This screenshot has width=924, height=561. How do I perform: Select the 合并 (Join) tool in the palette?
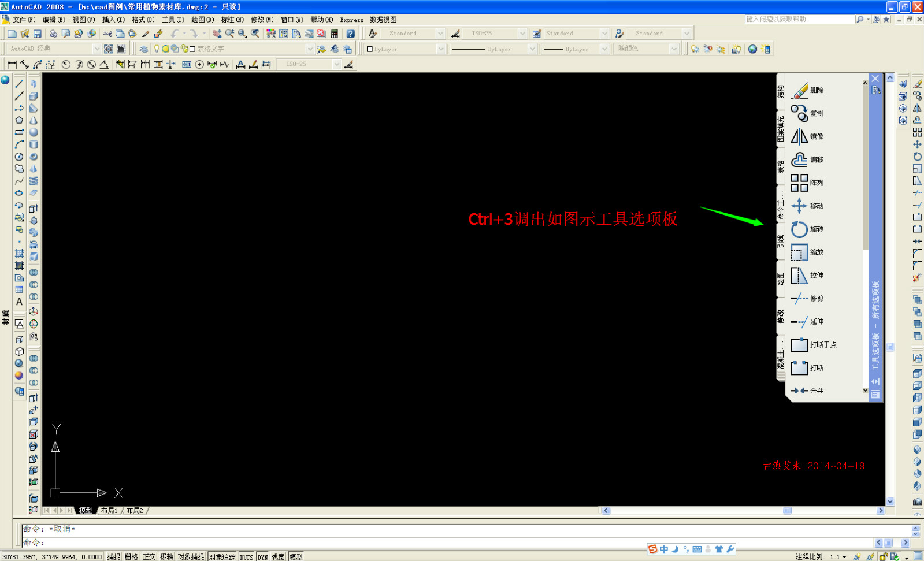(808, 391)
